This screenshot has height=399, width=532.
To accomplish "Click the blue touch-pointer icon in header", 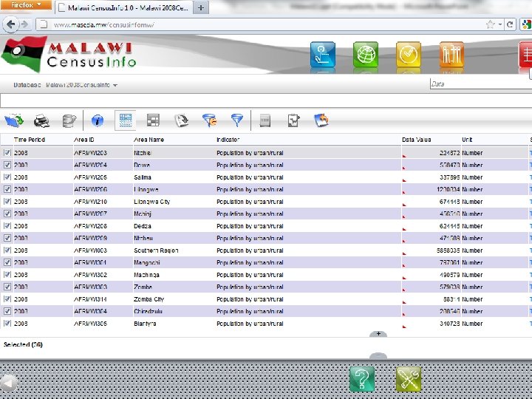I will [x=323, y=55].
